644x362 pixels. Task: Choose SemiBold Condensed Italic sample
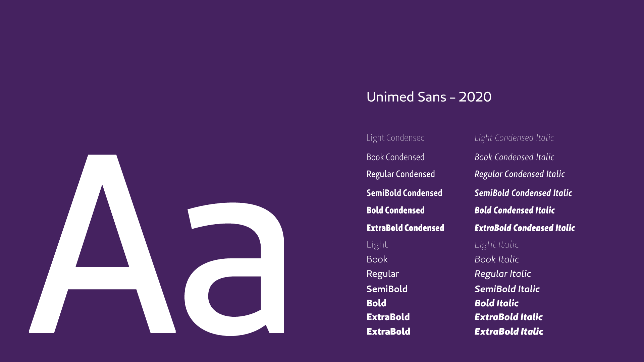523,193
